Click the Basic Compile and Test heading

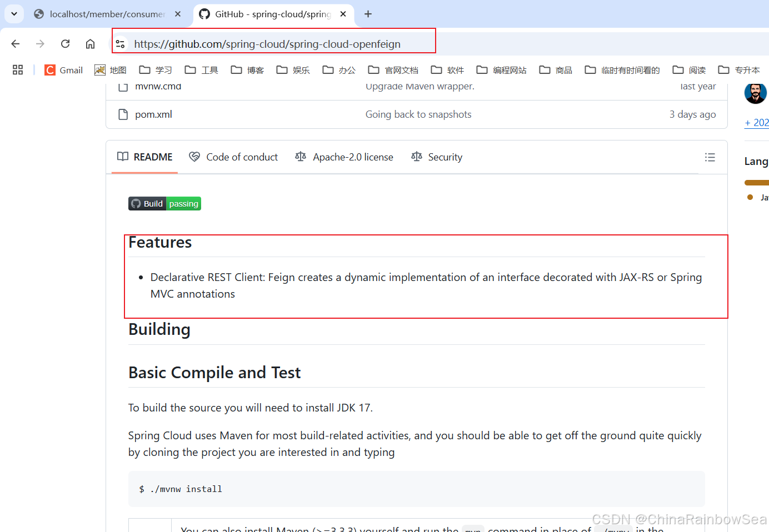(x=214, y=373)
